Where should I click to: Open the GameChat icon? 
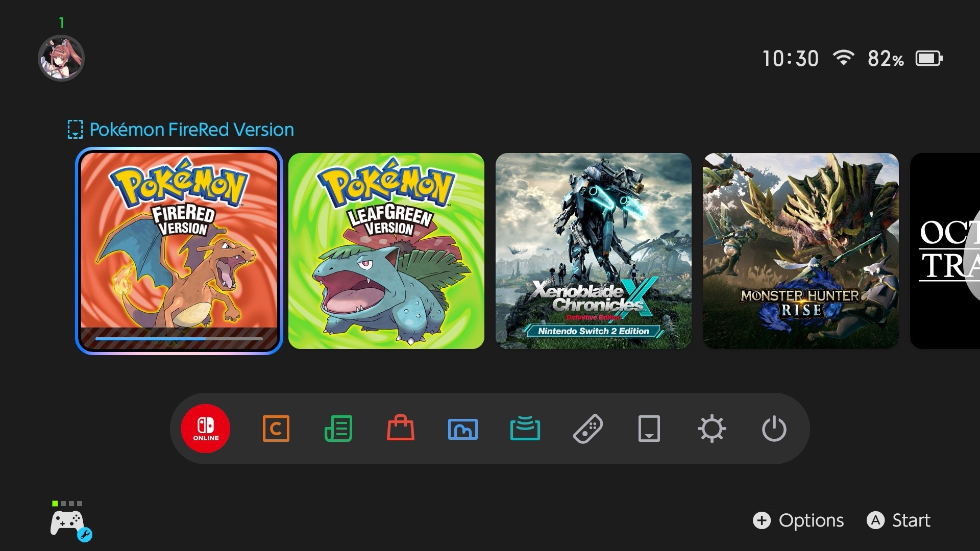tap(276, 429)
